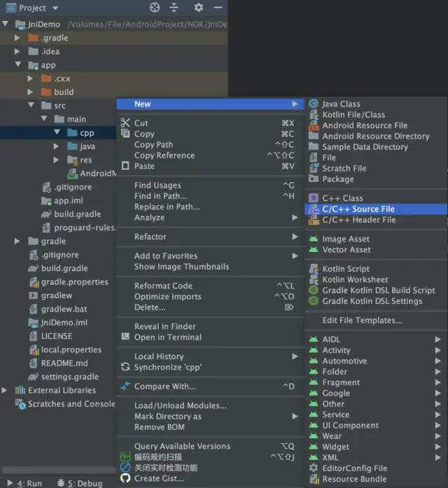448x488 pixels.
Task: Click the Compare With arrows icon
Action: 125,386
